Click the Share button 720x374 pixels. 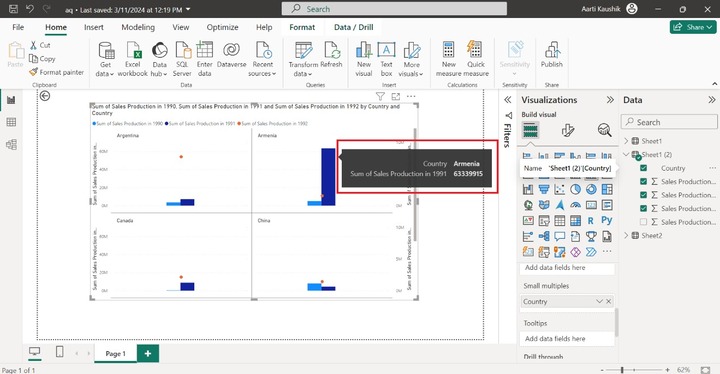point(693,27)
